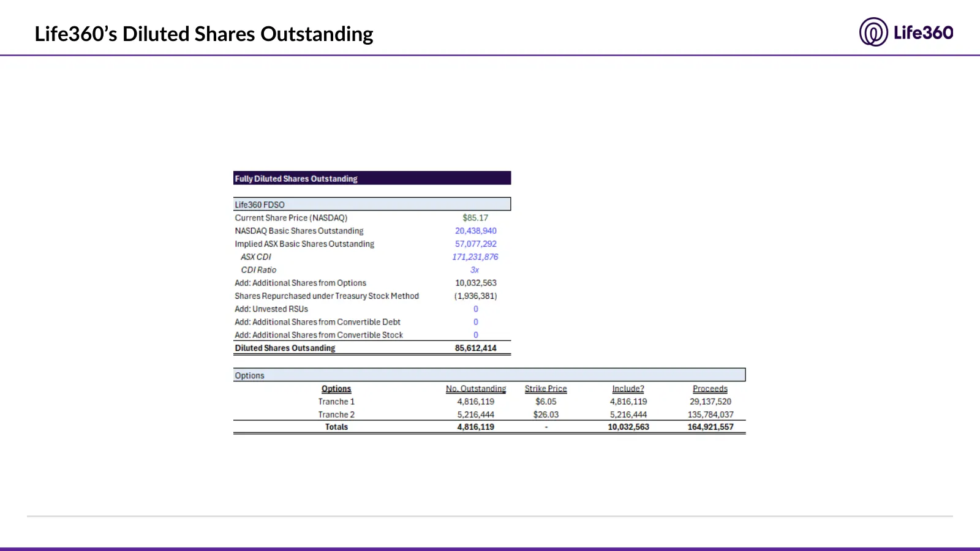Click the bold "Diluted Shares Outsanding" label

pyautogui.click(x=285, y=348)
